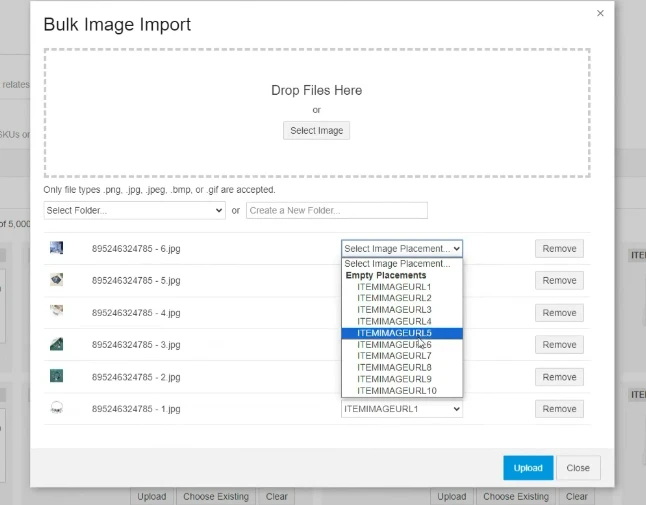Remove the 895246324785 - 6.jpg file
This screenshot has height=505, width=646.
(559, 249)
